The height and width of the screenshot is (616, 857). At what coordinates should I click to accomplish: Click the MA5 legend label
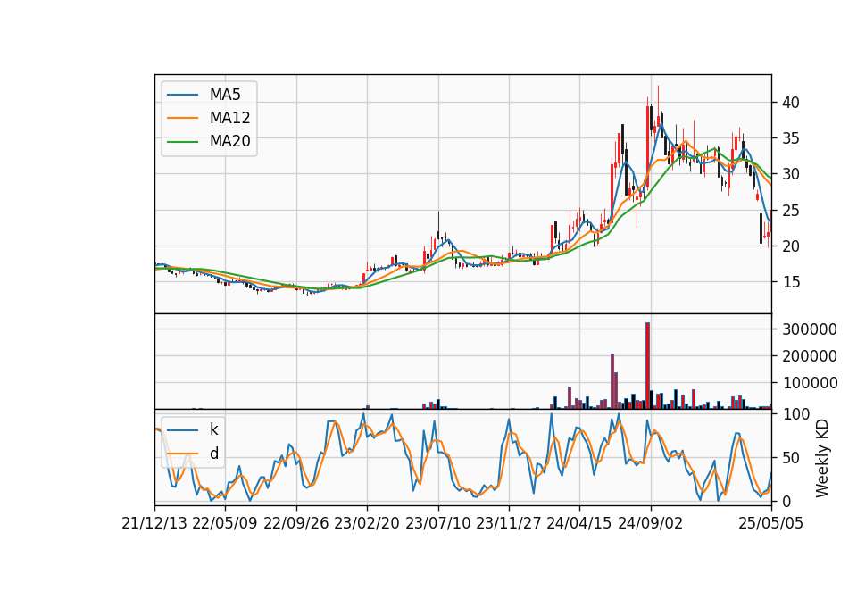(x=225, y=95)
